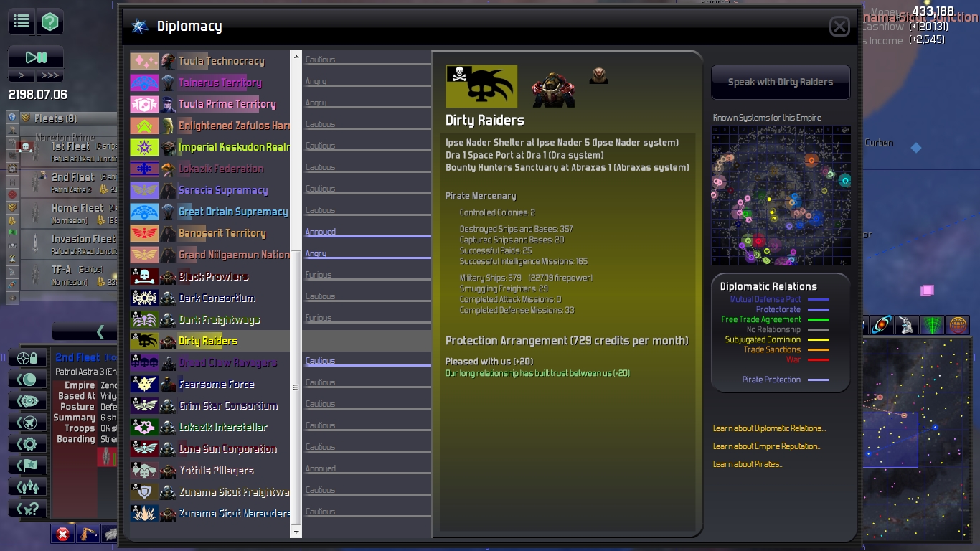Click the Dirty Raiders pirate flag emblem
The width and height of the screenshot is (980, 551).
click(x=481, y=86)
